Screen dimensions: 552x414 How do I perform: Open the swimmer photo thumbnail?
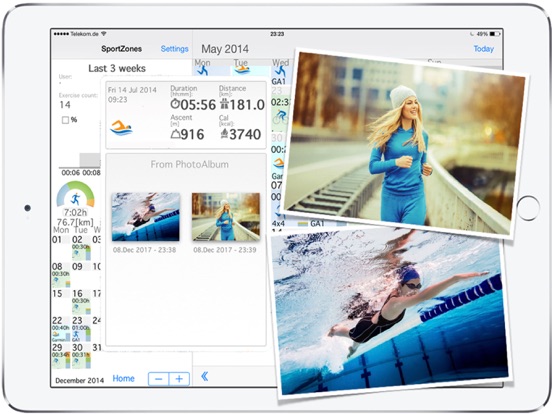click(145, 217)
